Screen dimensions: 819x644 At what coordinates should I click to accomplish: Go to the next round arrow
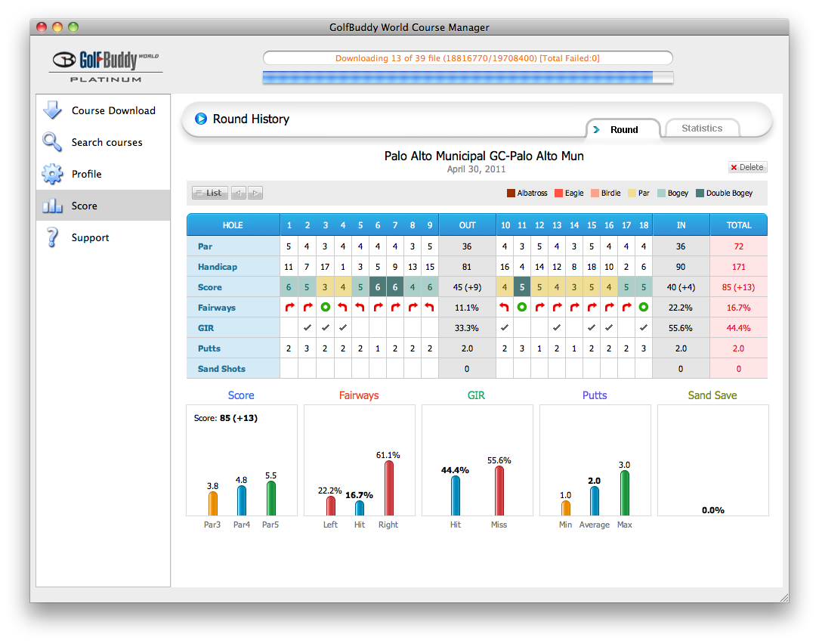[255, 194]
